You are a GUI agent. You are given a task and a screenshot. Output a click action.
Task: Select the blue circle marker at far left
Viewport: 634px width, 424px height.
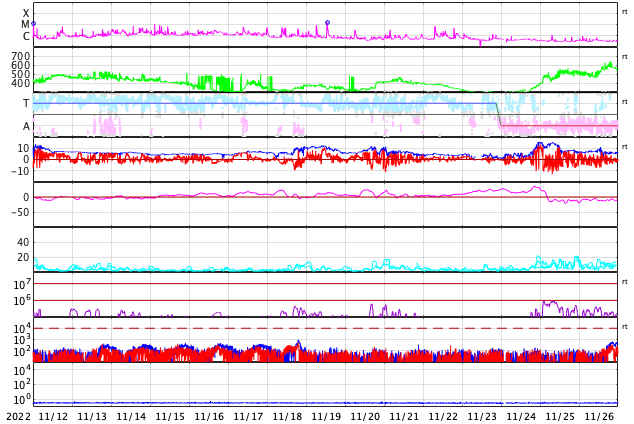(33, 23)
